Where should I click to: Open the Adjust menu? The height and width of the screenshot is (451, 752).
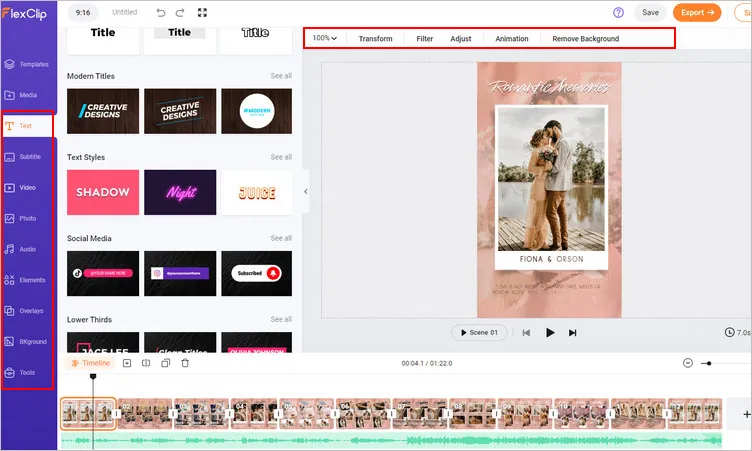[461, 38]
